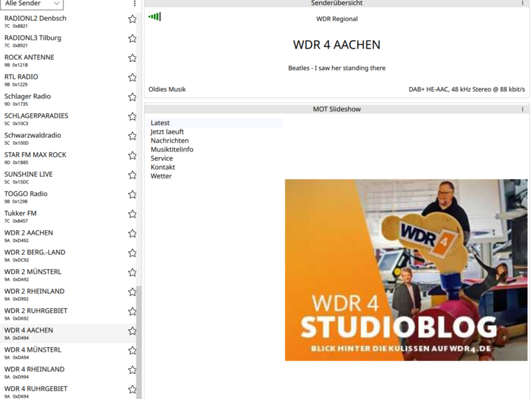Favorite RADIONL2 Denbsch with its star
Screen dimensions: 532x399
coord(132,19)
